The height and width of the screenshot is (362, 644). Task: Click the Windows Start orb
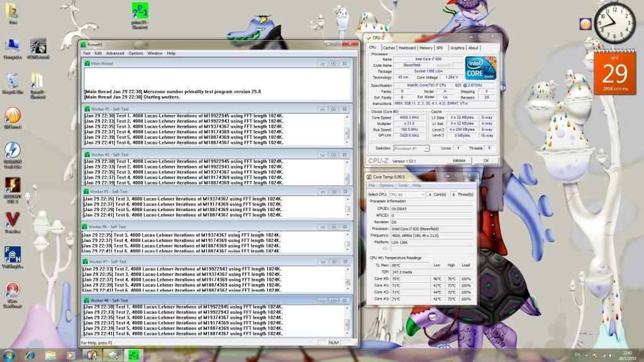[9, 355]
